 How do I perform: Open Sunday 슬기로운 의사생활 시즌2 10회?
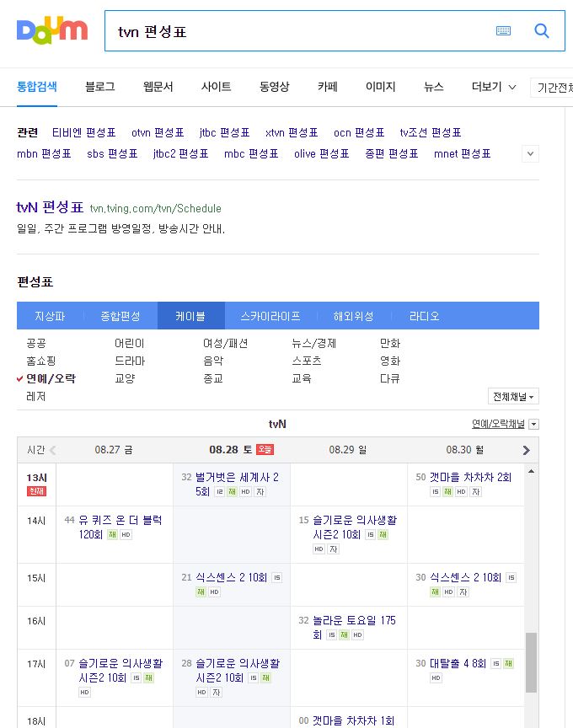click(x=355, y=527)
